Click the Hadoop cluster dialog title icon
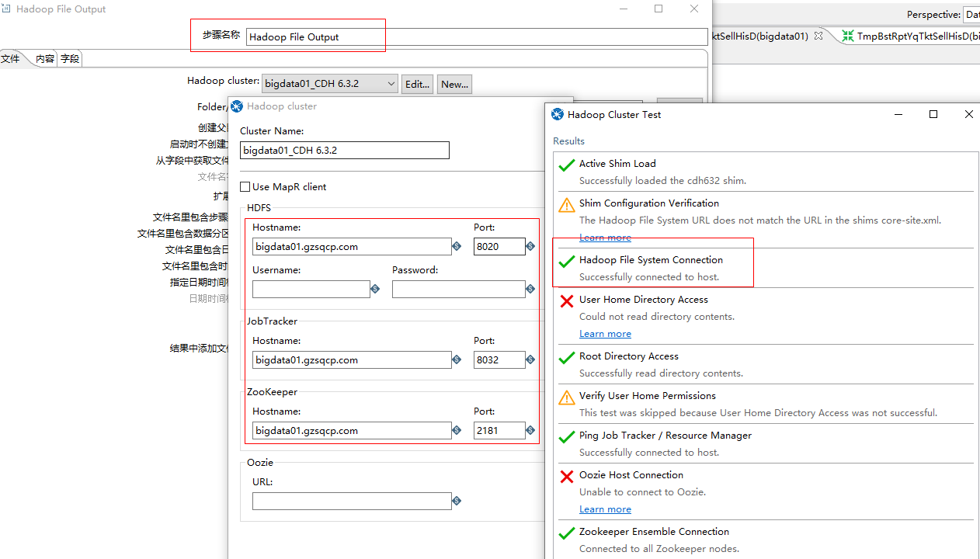This screenshot has height=559, width=980. coord(237,106)
